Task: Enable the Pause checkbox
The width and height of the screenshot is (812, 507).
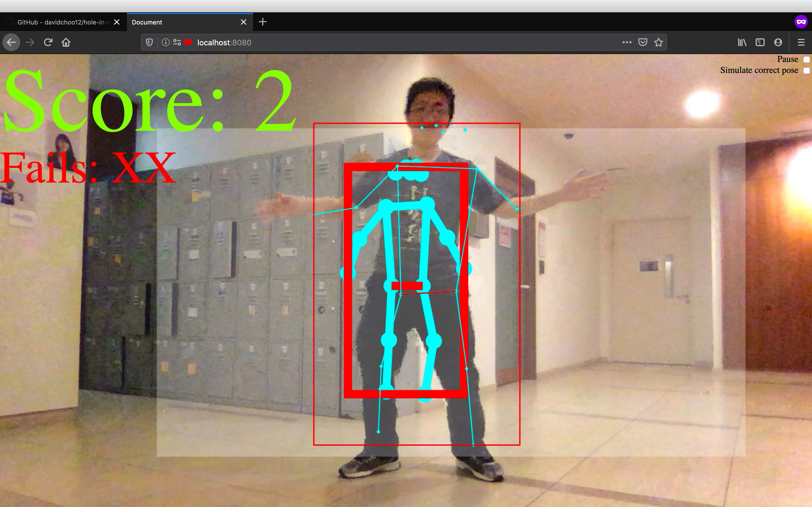Action: pyautogui.click(x=806, y=60)
